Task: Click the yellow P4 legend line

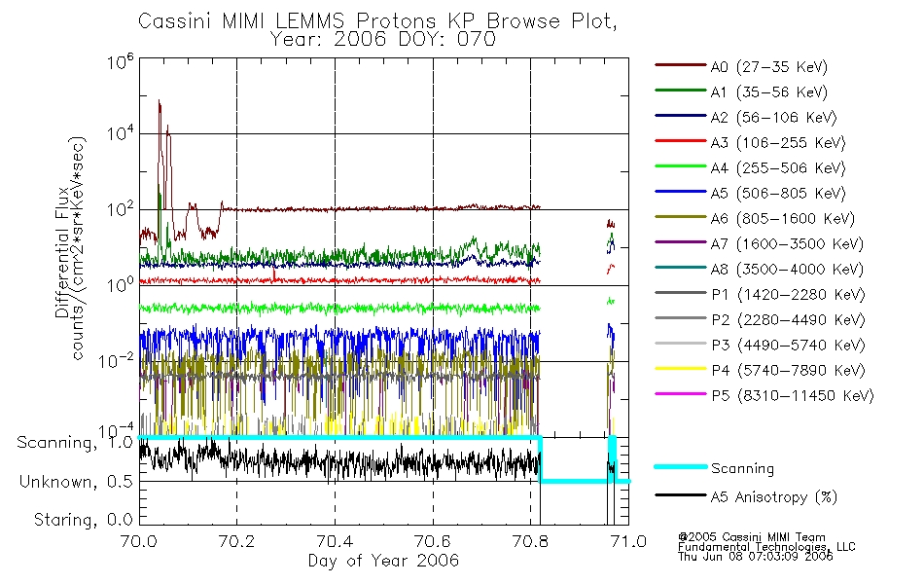Action: coord(680,369)
